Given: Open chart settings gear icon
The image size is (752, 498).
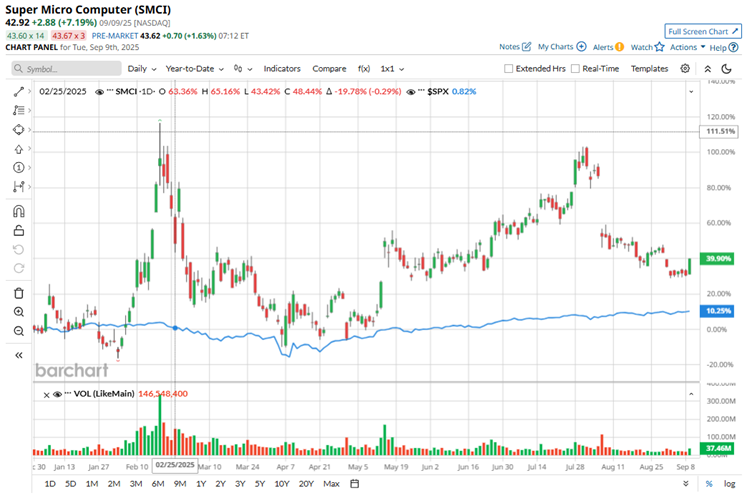Looking at the screenshot, I should tap(685, 69).
